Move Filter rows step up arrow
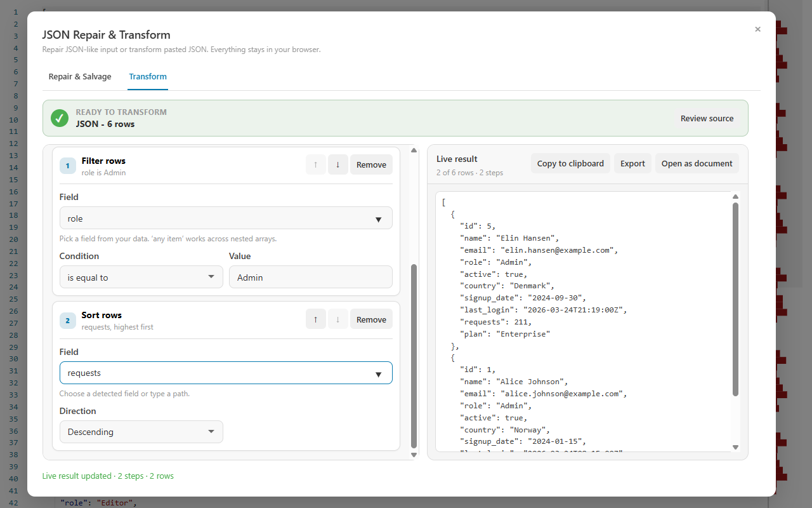Image resolution: width=812 pixels, height=508 pixels. click(x=315, y=164)
